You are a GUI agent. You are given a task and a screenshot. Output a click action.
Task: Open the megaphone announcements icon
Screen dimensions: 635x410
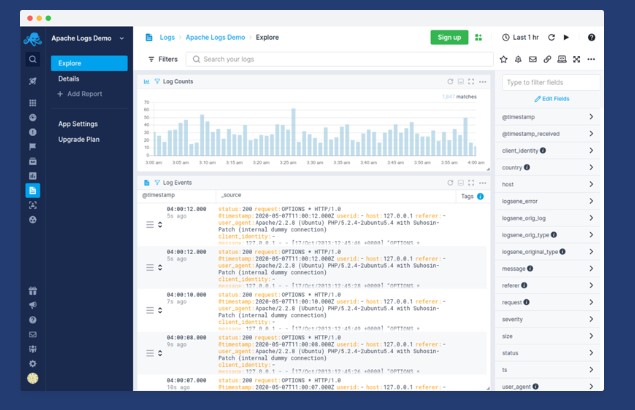33,305
